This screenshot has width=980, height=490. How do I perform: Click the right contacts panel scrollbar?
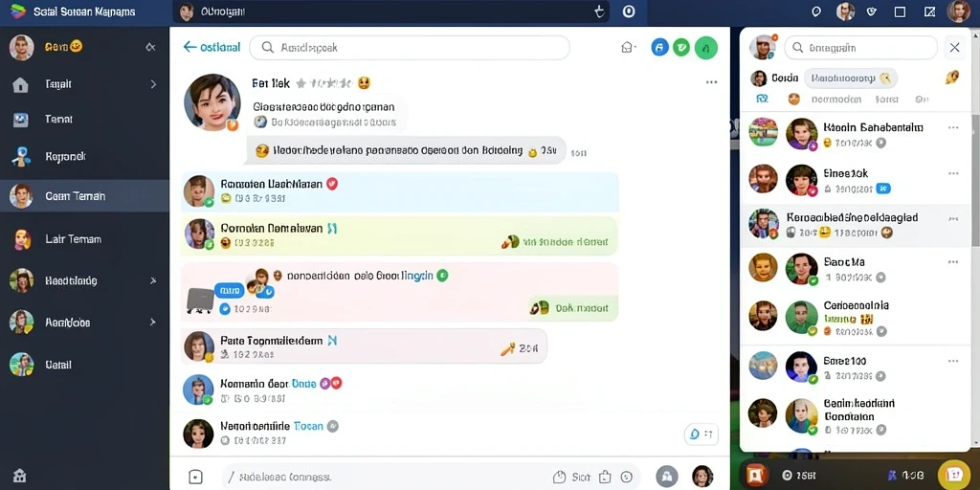pos(975,181)
